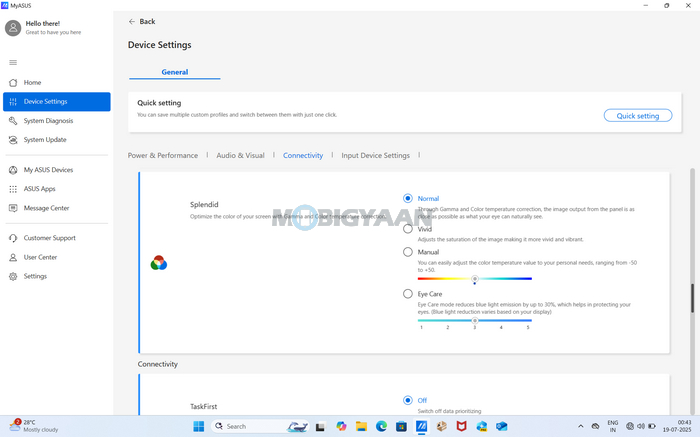Click the System Update refresh icon
Image resolution: width=700 pixels, height=437 pixels.
point(13,140)
